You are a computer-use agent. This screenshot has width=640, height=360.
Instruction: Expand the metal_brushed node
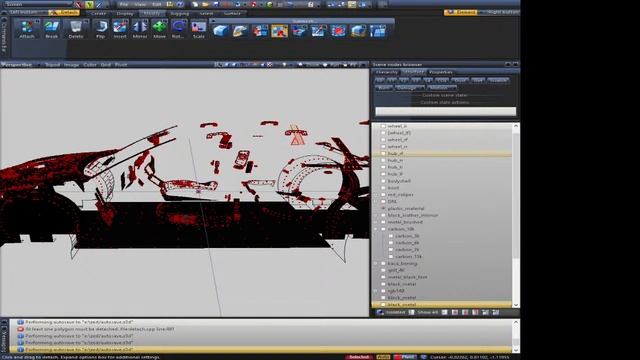[x=376, y=222]
